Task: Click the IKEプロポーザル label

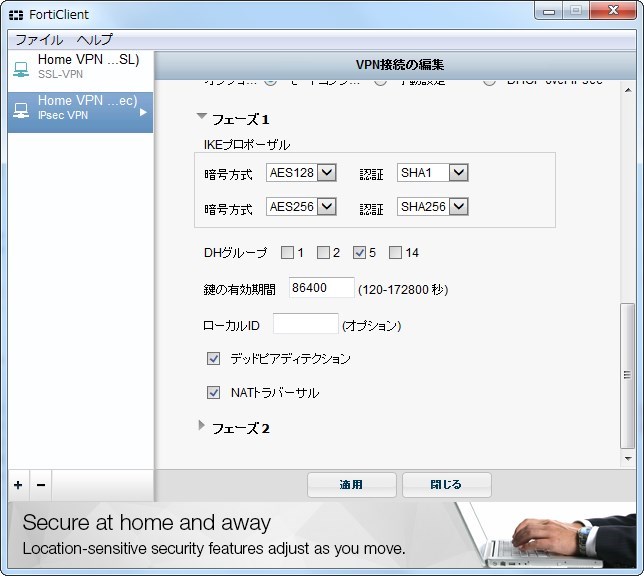Action: (247, 145)
